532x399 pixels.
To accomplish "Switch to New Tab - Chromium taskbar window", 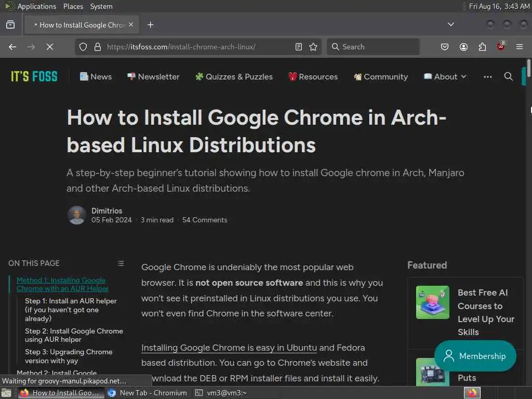I will click(x=147, y=393).
